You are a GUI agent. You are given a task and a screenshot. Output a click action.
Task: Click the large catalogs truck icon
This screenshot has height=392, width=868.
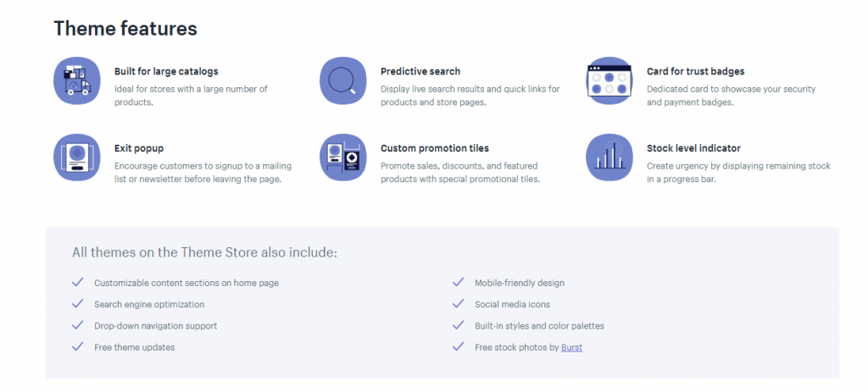point(77,80)
